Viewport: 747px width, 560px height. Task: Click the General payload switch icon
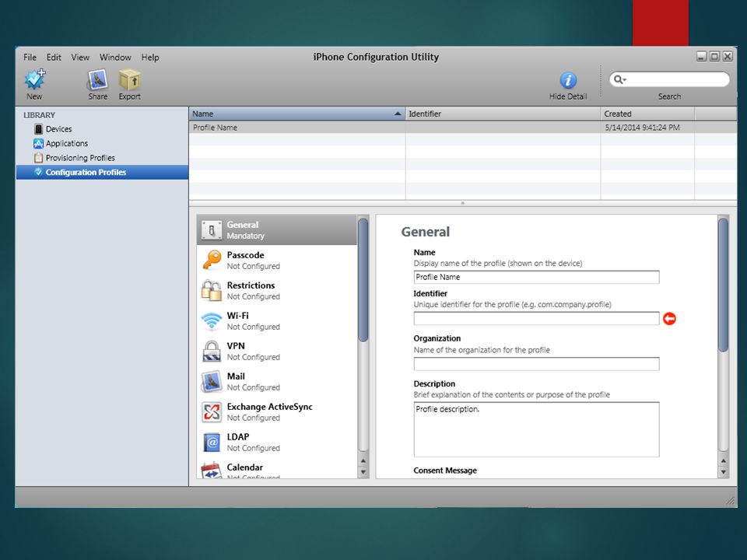(212, 230)
